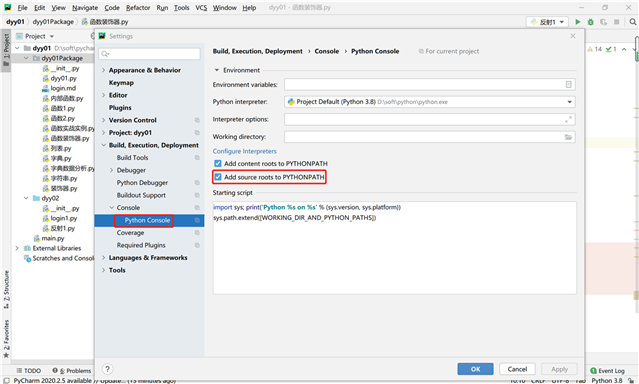Open the search everywhere magnifier icon
The image size is (639, 384).
pos(632,22)
